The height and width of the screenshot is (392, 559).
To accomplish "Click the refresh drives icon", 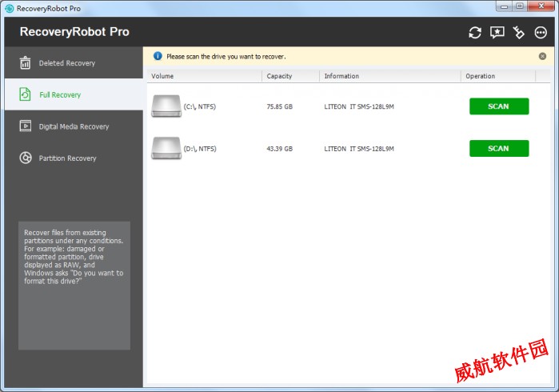I will (475, 33).
